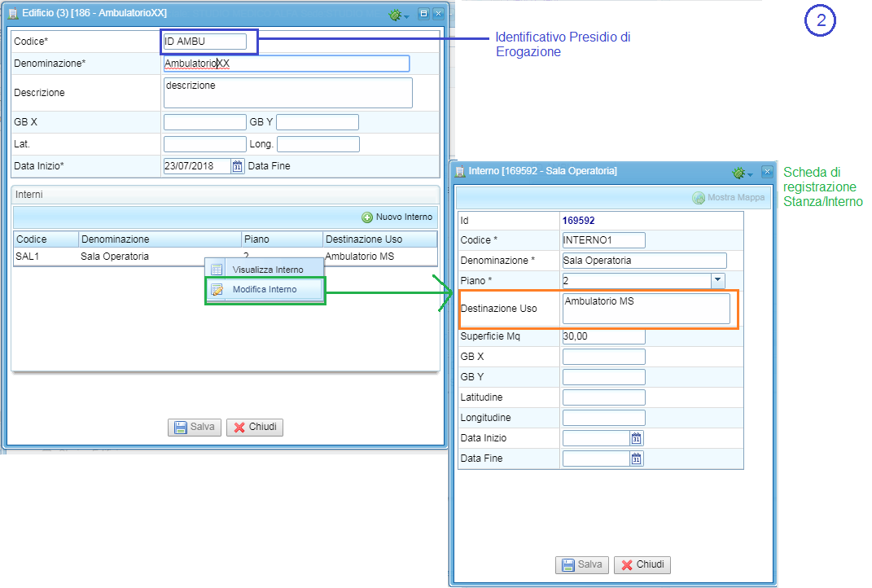Click Data Inizio date field in Interno
Screen dimensions: 872x588
596,438
